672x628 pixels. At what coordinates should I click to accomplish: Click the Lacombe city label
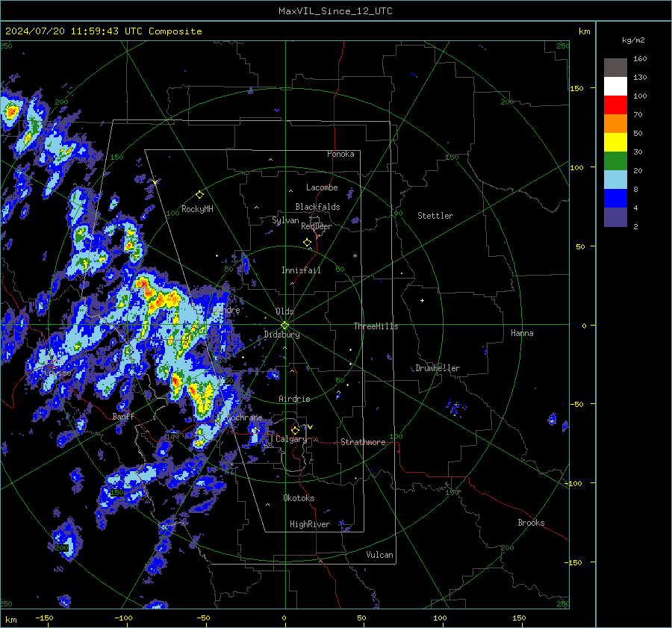pyautogui.click(x=322, y=187)
